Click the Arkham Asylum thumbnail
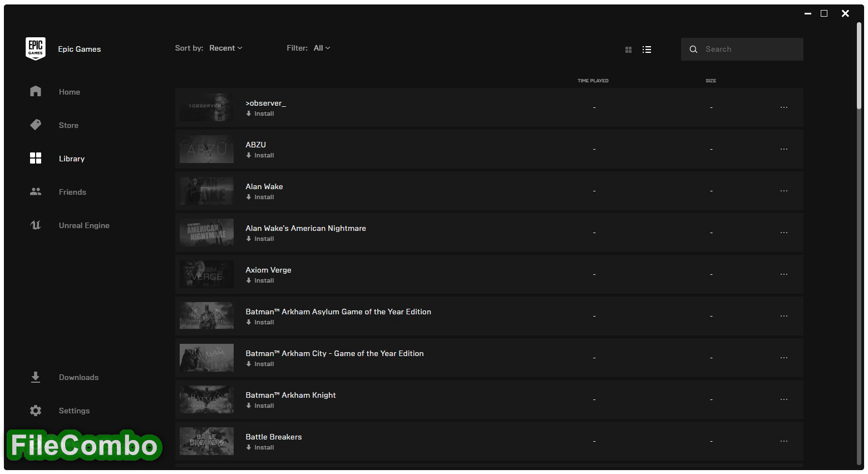The width and height of the screenshot is (868, 474). 206,316
